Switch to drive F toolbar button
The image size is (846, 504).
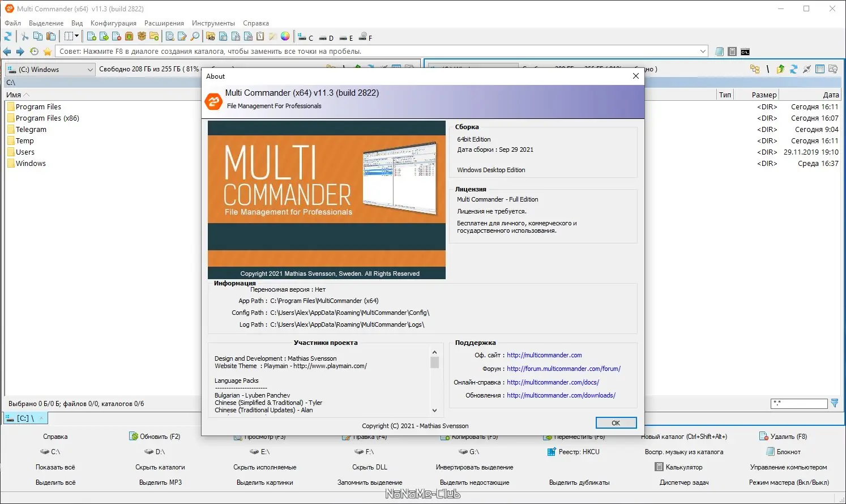pyautogui.click(x=366, y=37)
